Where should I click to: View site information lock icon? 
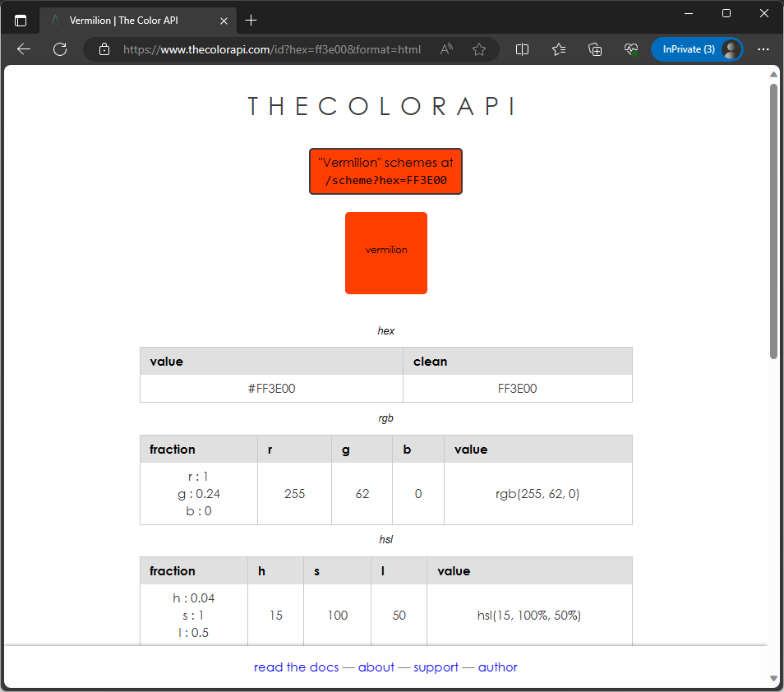tap(104, 49)
